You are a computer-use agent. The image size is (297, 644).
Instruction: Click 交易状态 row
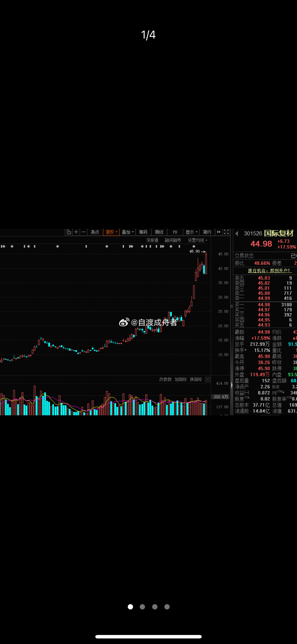tap(265, 256)
